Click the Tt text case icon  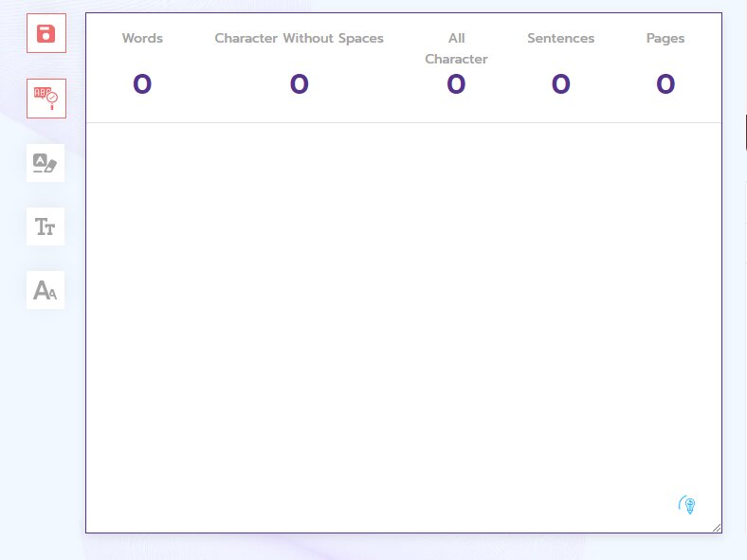[46, 226]
